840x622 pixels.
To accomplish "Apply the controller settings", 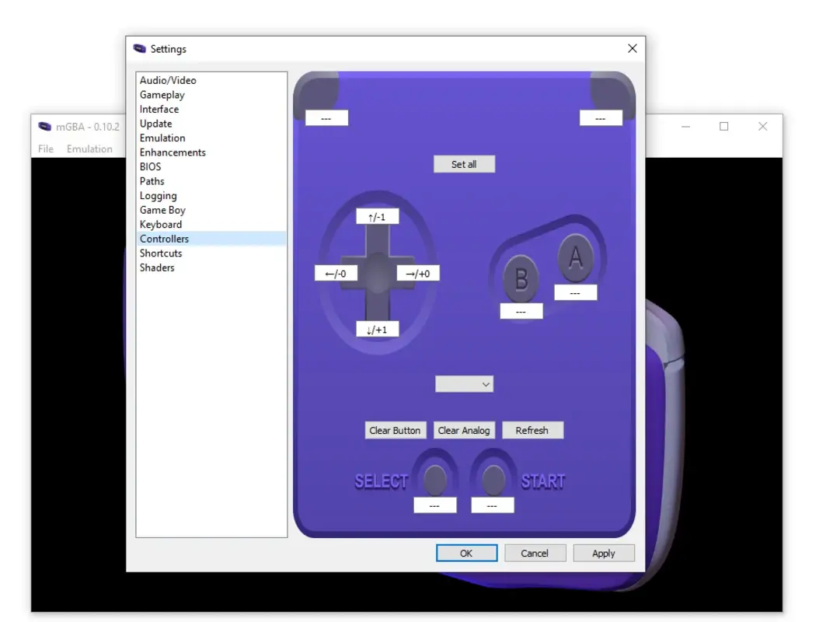I will coord(604,553).
